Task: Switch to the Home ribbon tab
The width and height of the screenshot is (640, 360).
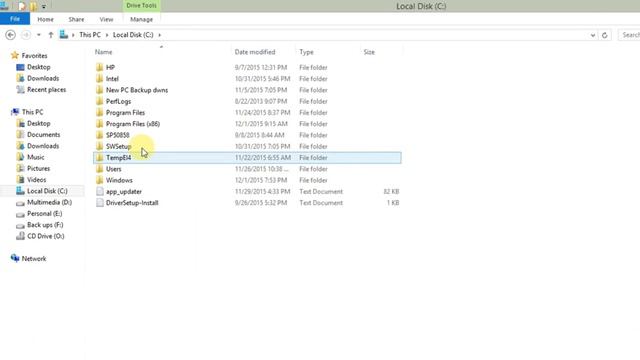Action: pyautogui.click(x=45, y=19)
